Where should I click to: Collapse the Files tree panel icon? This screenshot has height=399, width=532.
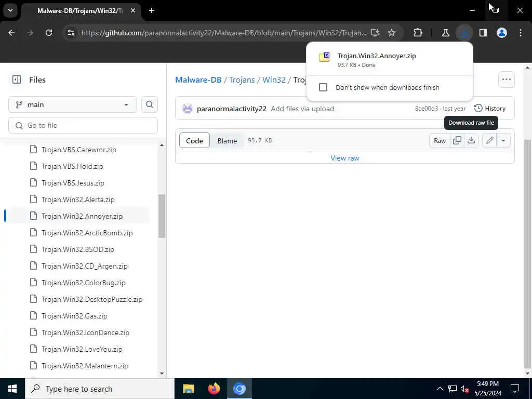pos(17,79)
